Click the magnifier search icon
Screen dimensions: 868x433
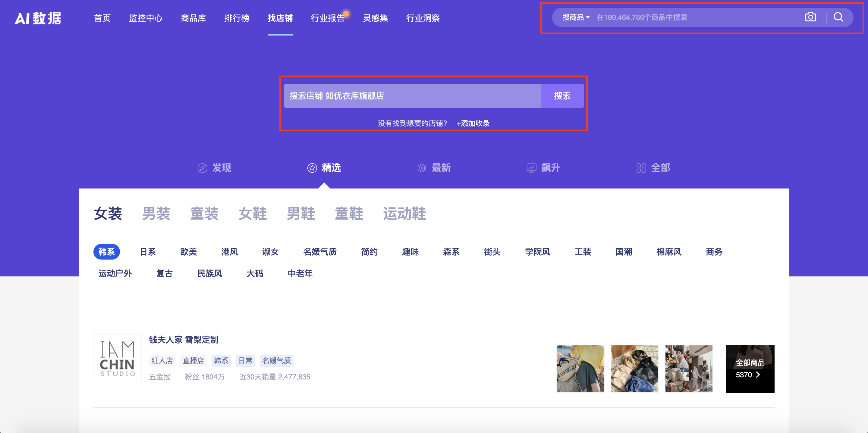tap(838, 17)
